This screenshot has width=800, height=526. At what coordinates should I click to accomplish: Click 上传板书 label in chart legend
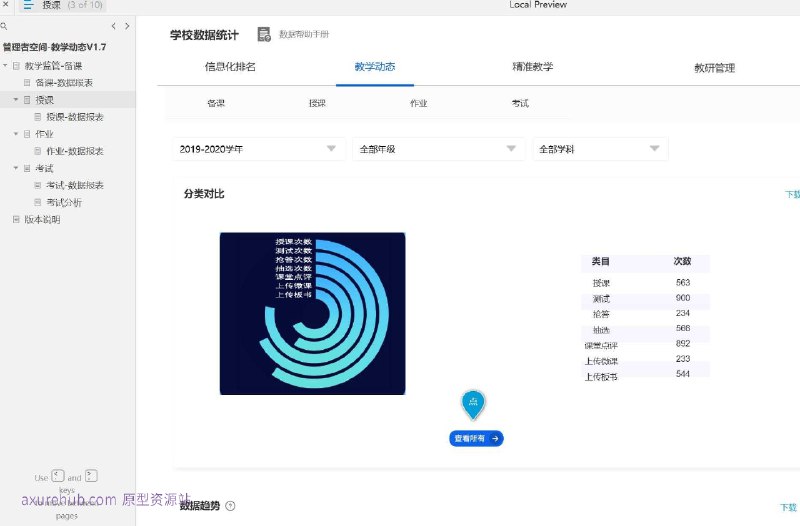click(x=293, y=295)
